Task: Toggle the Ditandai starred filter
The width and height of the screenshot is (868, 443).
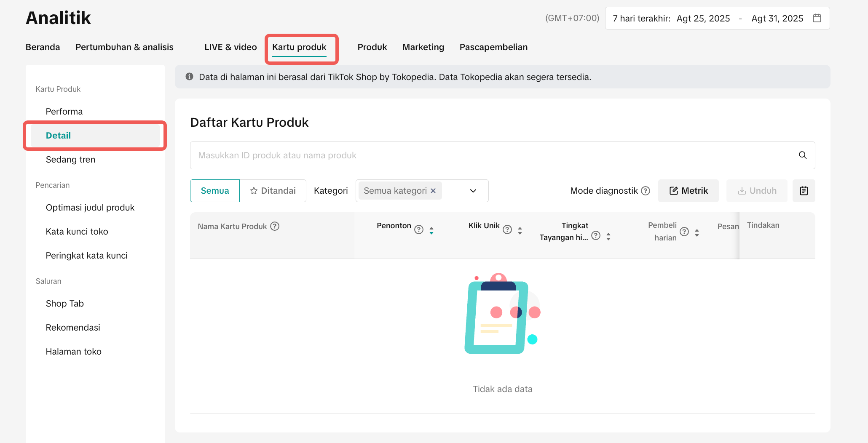Action: (x=273, y=191)
